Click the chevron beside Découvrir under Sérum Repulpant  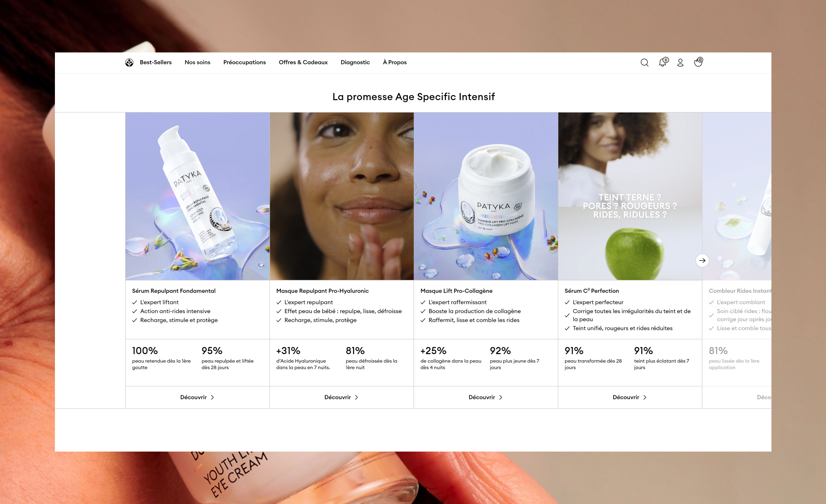(212, 397)
